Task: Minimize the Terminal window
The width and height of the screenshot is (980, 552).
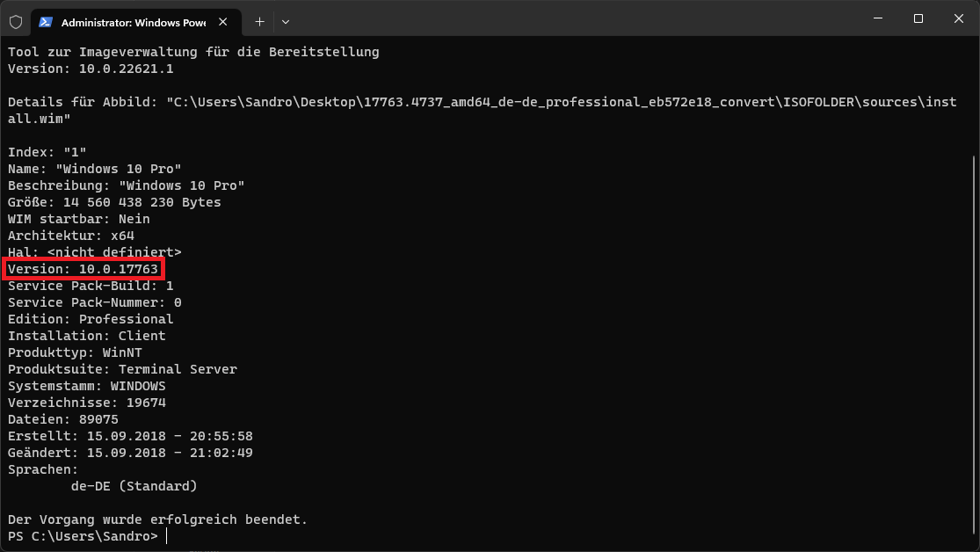Action: coord(878,18)
